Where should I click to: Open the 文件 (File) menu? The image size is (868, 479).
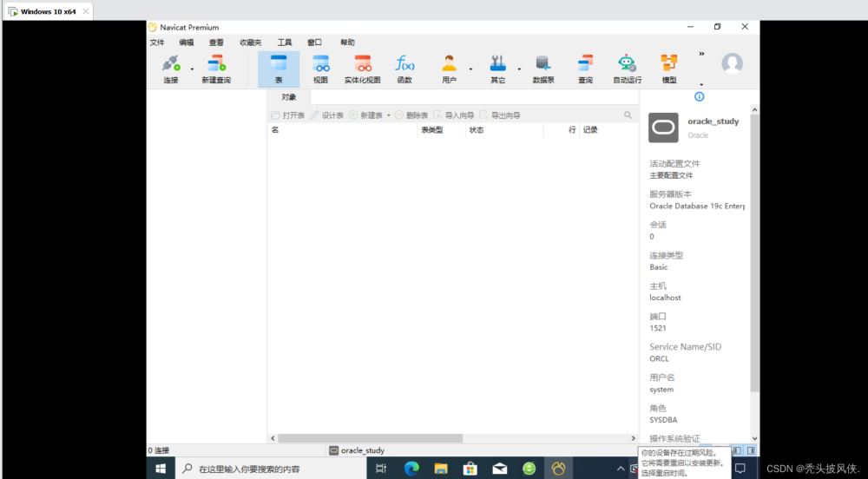click(157, 43)
